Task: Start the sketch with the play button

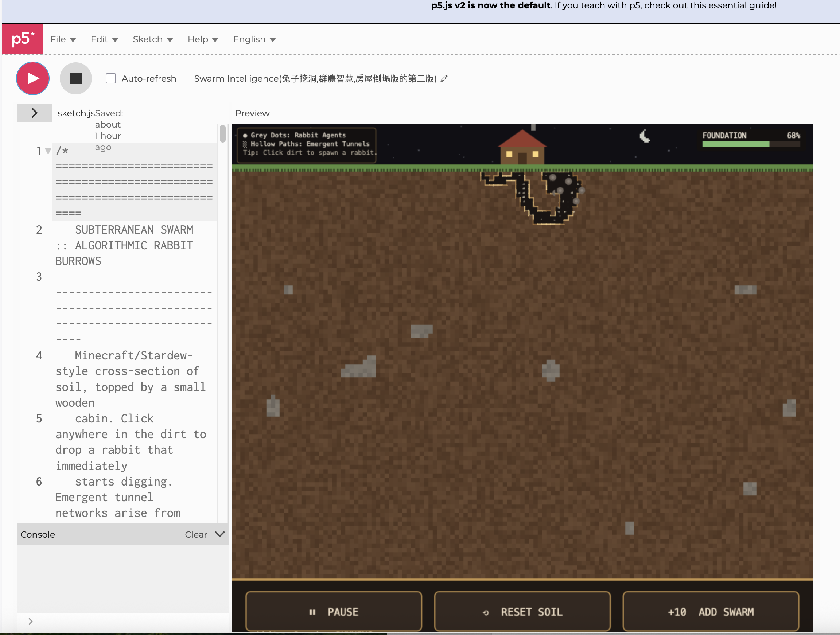Action: click(33, 78)
